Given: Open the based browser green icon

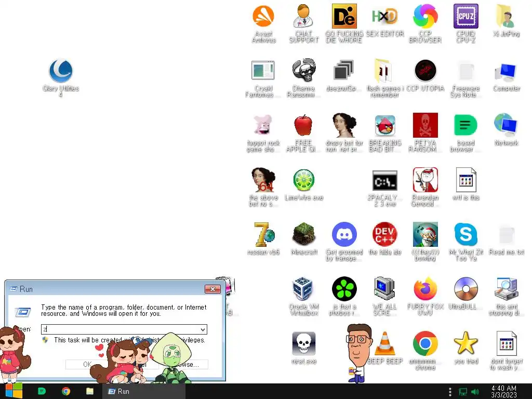Looking at the screenshot, I should tap(465, 125).
